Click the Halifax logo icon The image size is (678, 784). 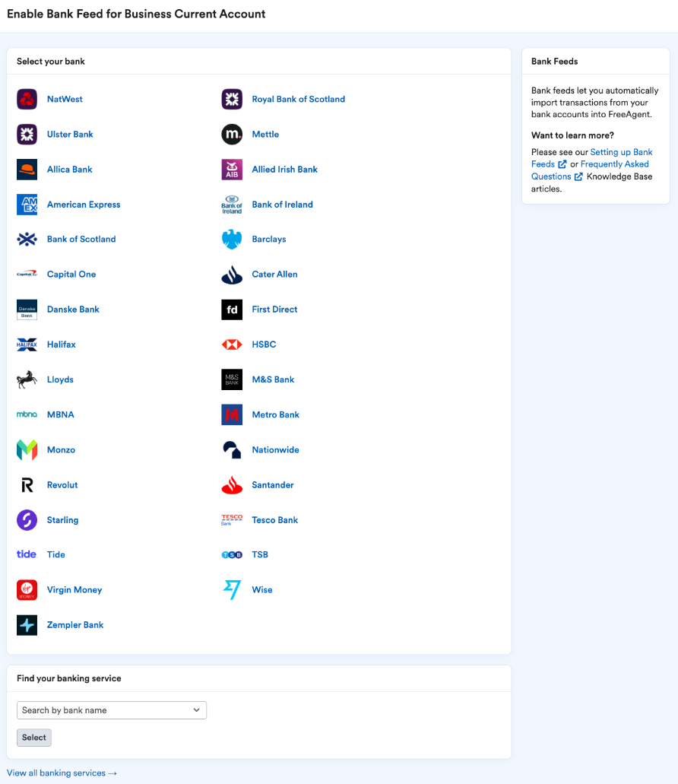tap(27, 344)
